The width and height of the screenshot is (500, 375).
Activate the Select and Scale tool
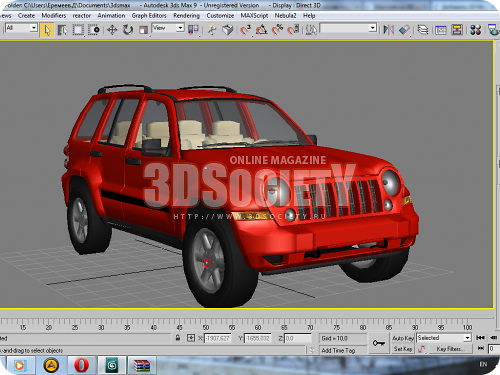point(143,30)
